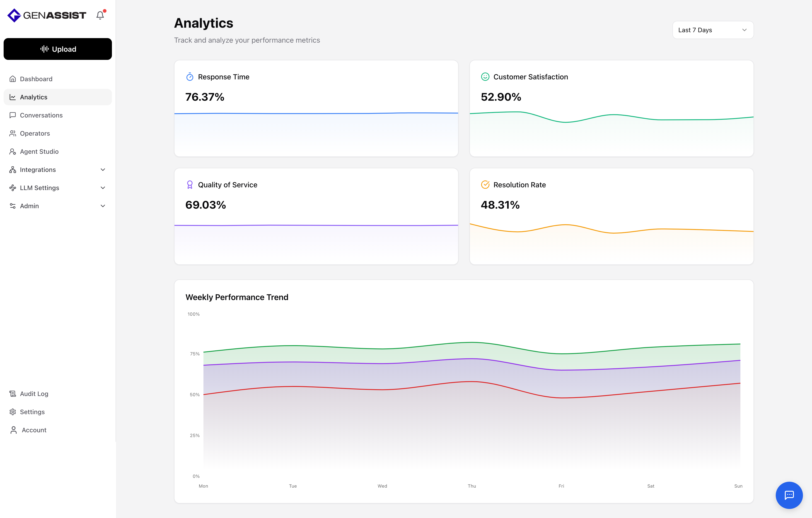812x518 pixels.
Task: Expand the Integrations menu chevron
Action: 103,170
